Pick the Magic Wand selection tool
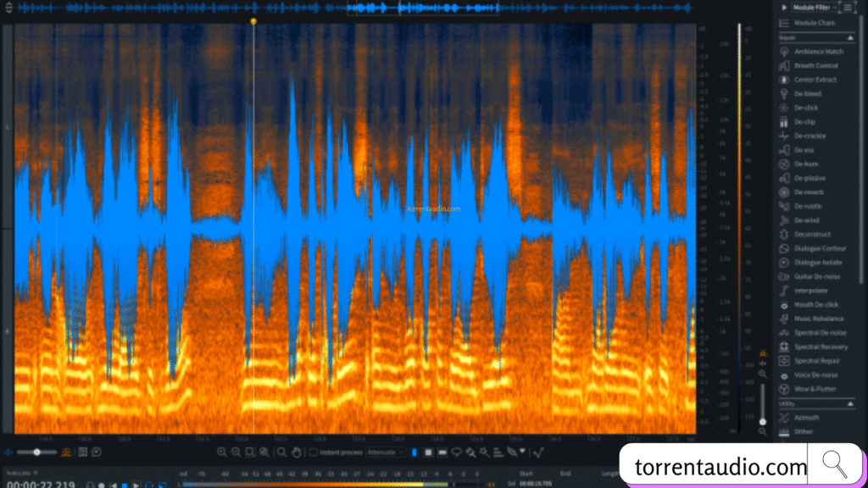868x488 pixels. click(x=485, y=452)
